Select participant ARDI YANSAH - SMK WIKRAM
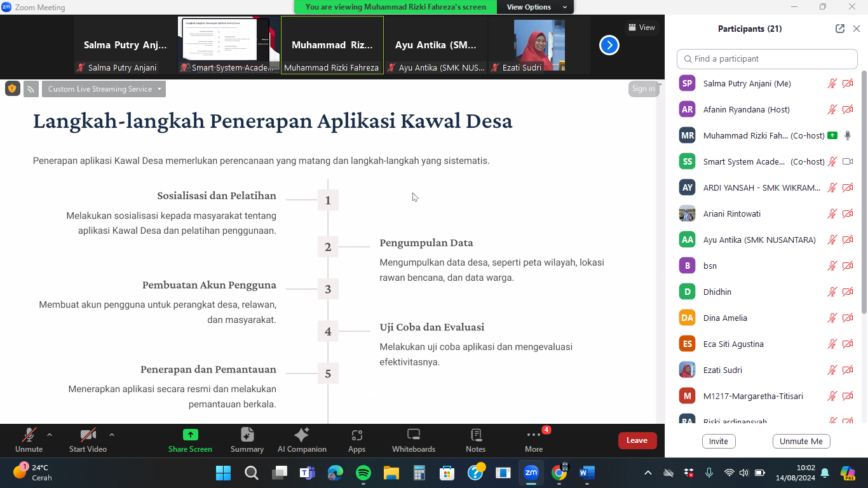The width and height of the screenshot is (868, 488). pyautogui.click(x=767, y=187)
